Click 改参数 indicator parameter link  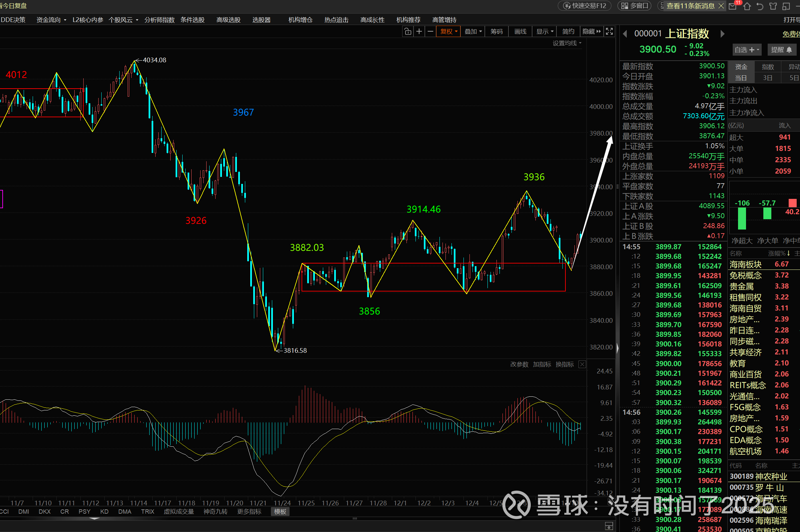coord(519,364)
